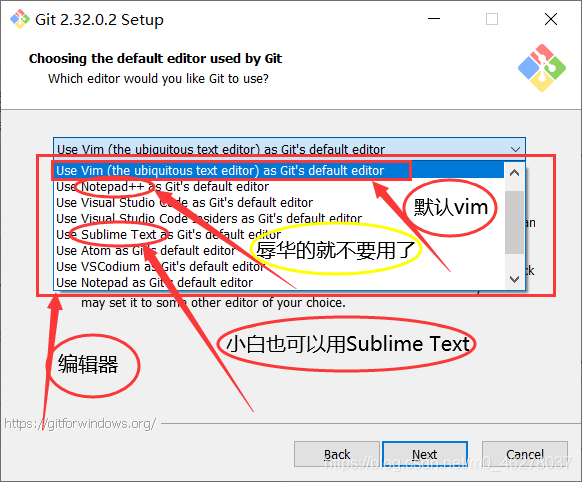This screenshot has width=582, height=482.
Task: Close the Git Setup window
Action: click(551, 19)
